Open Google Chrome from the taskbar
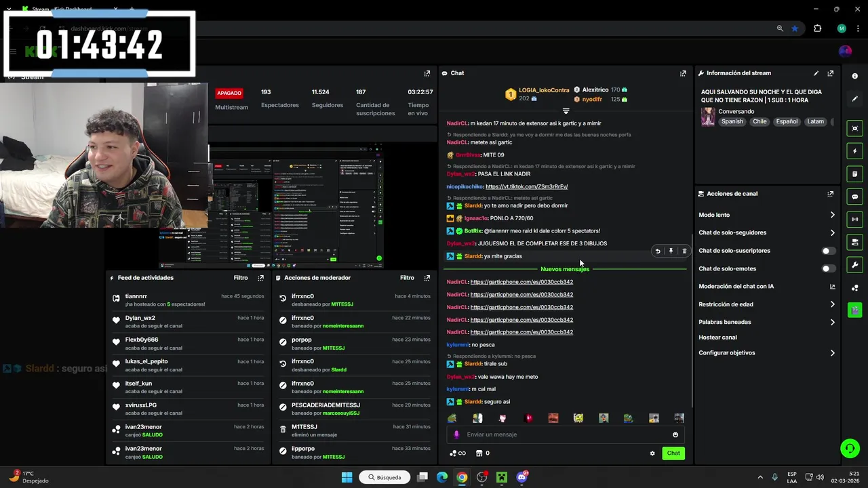 462,477
